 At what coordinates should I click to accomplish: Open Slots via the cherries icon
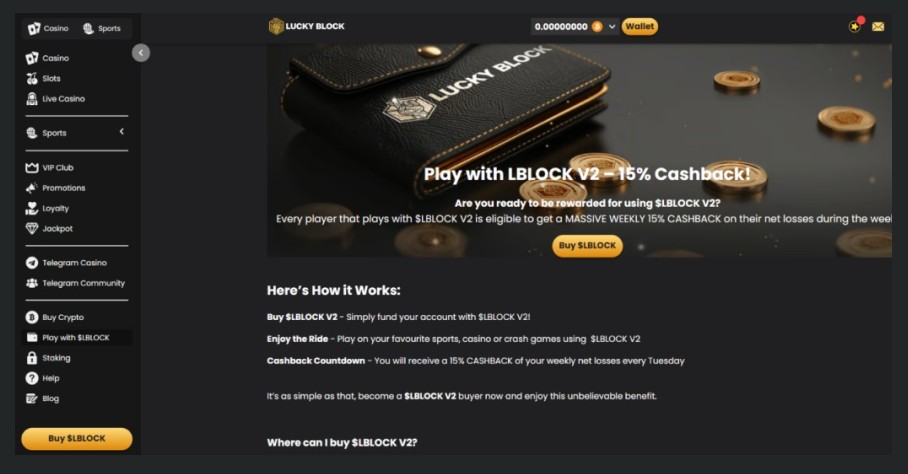coord(32,78)
